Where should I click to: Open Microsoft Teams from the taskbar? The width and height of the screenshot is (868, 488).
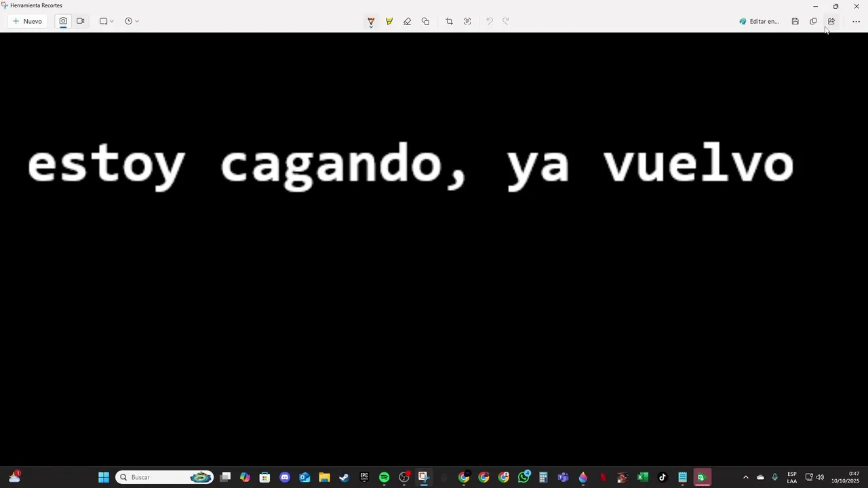[563, 477]
